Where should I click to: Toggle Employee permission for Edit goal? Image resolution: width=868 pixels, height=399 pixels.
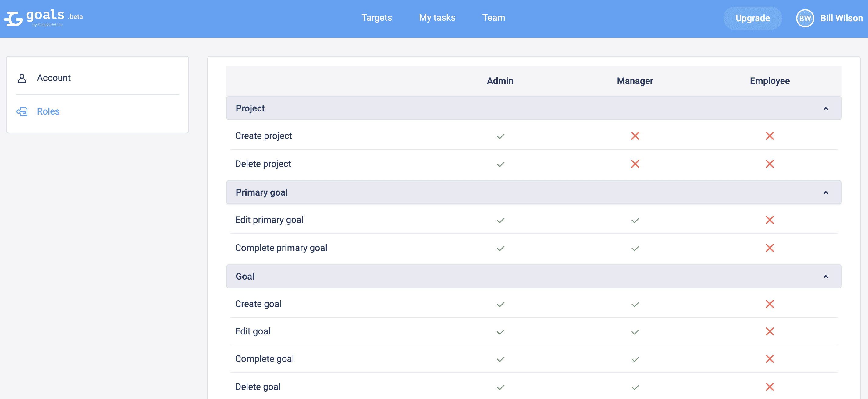point(770,331)
